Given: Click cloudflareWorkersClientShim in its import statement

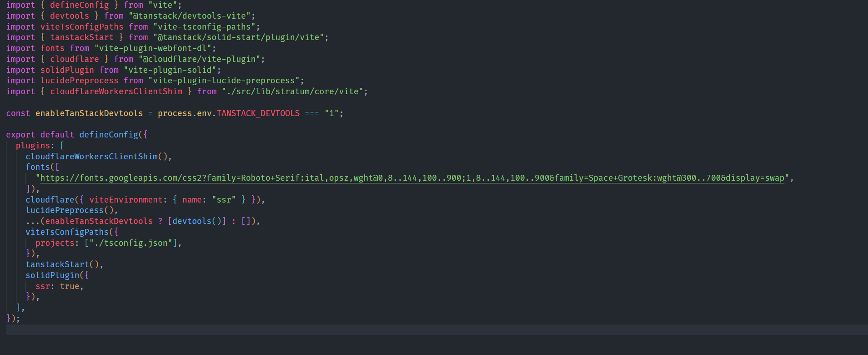Looking at the screenshot, I should (116, 91).
